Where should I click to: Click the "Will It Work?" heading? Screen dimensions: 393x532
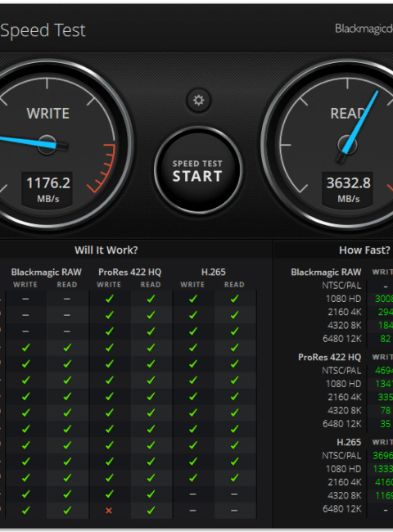(x=106, y=250)
